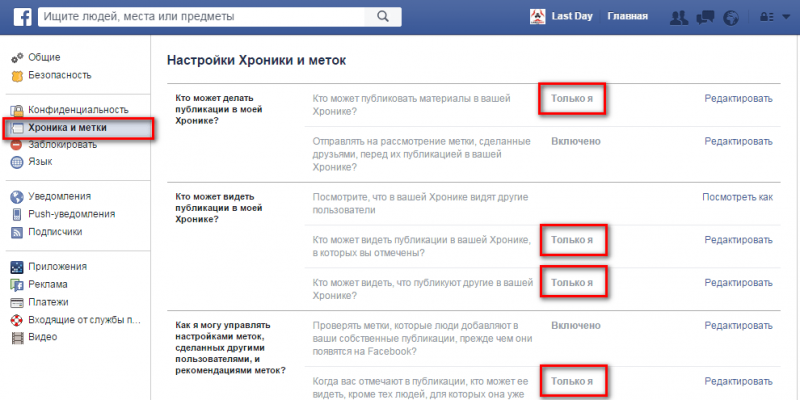800x400 pixels.
Task: Go to Last Day profile
Action: pyautogui.click(x=572, y=16)
